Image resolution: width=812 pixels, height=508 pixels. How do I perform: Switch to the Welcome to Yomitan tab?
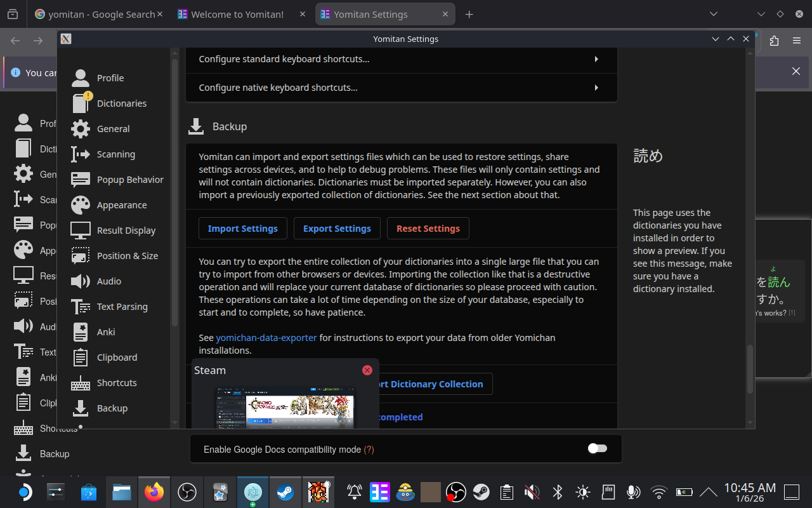coord(237,14)
